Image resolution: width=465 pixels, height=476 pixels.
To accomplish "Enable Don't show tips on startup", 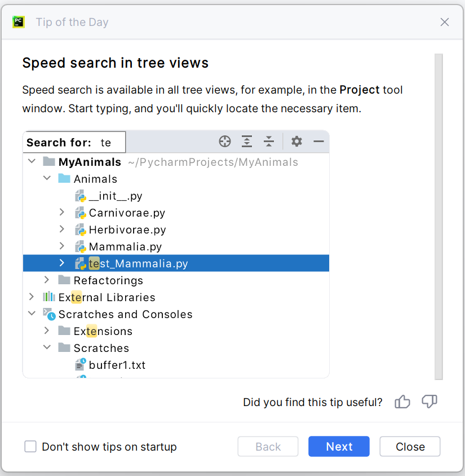I will click(30, 447).
